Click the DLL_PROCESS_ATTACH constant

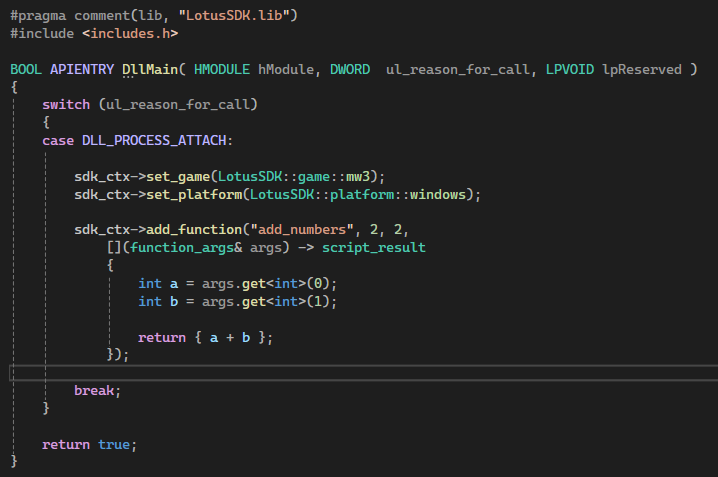[154, 141]
